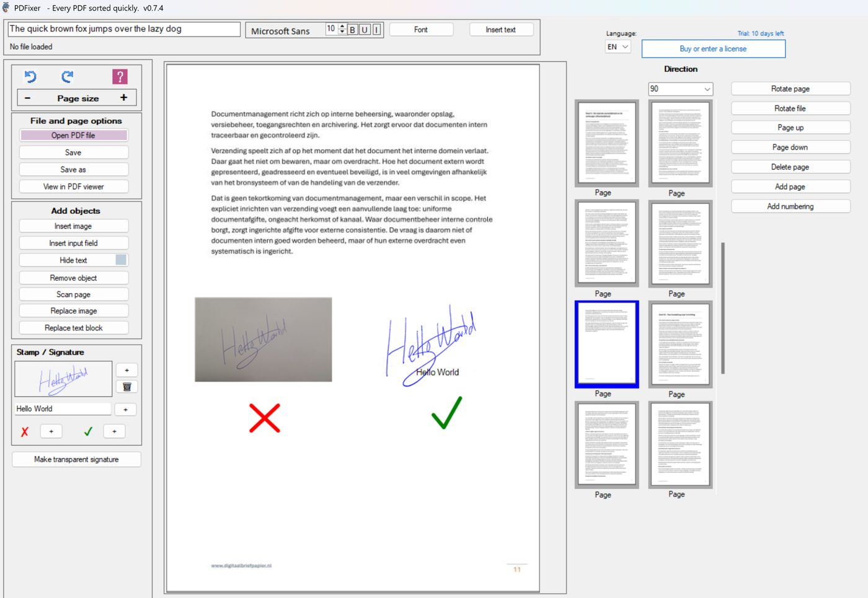
Task: Click the Font button
Action: (421, 30)
